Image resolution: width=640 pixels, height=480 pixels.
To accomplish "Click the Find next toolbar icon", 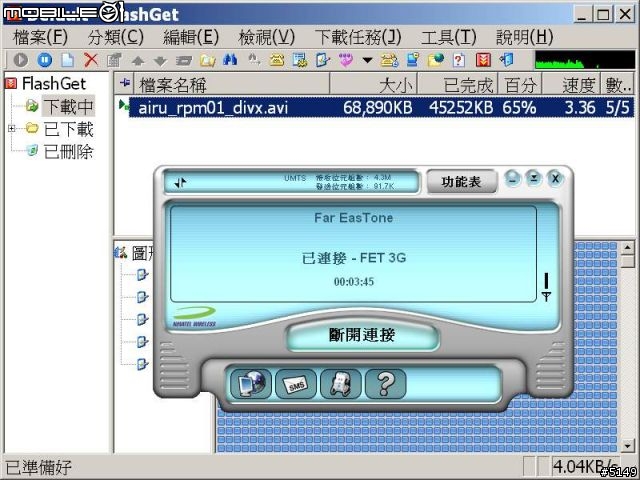I will (x=254, y=60).
